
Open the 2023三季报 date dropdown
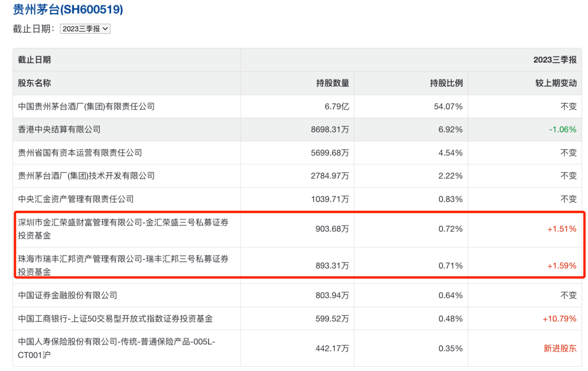pyautogui.click(x=85, y=29)
